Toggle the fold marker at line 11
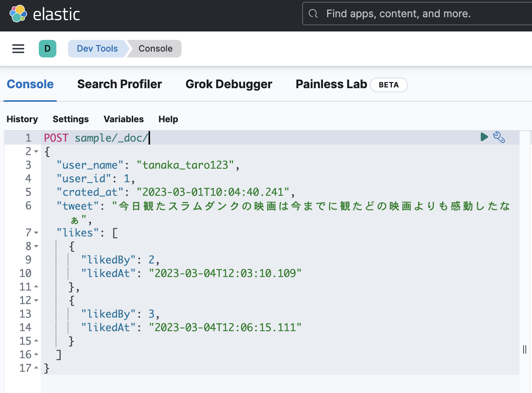 pyautogui.click(x=36, y=287)
